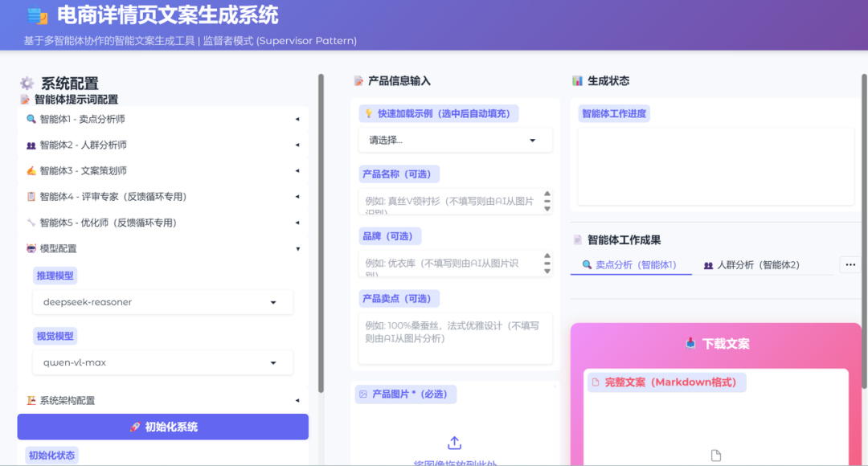Click the wrench icon for 智能体5 优化师

pyautogui.click(x=31, y=223)
